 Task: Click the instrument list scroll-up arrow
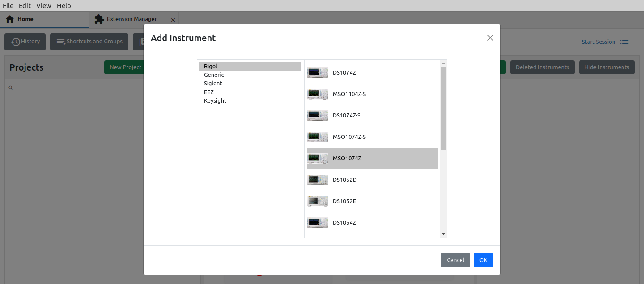(443, 63)
